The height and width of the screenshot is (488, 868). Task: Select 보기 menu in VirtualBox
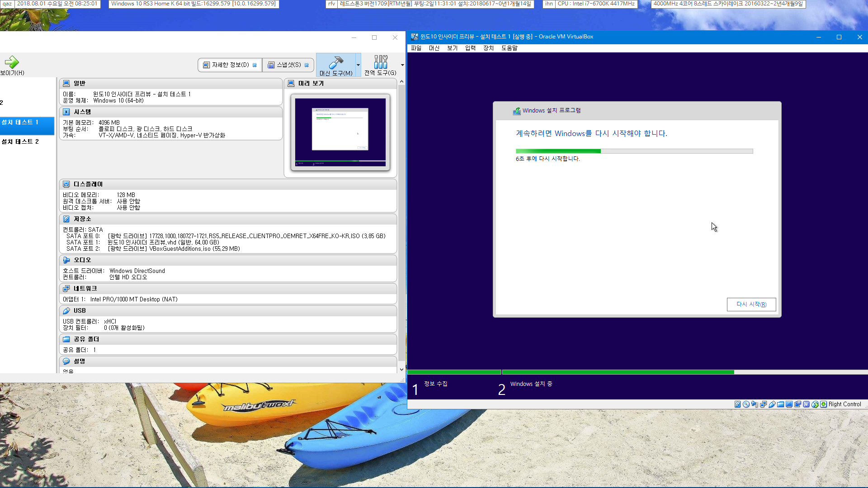pyautogui.click(x=451, y=47)
